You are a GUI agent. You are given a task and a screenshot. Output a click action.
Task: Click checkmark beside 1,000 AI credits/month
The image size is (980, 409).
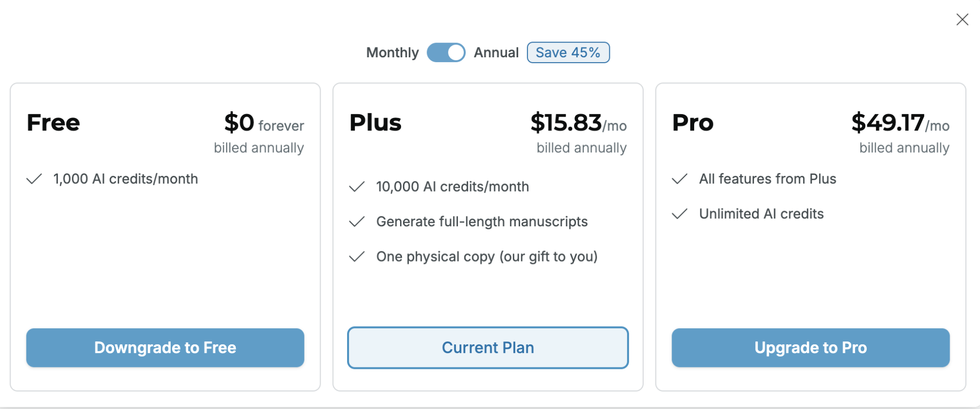pyautogui.click(x=34, y=179)
